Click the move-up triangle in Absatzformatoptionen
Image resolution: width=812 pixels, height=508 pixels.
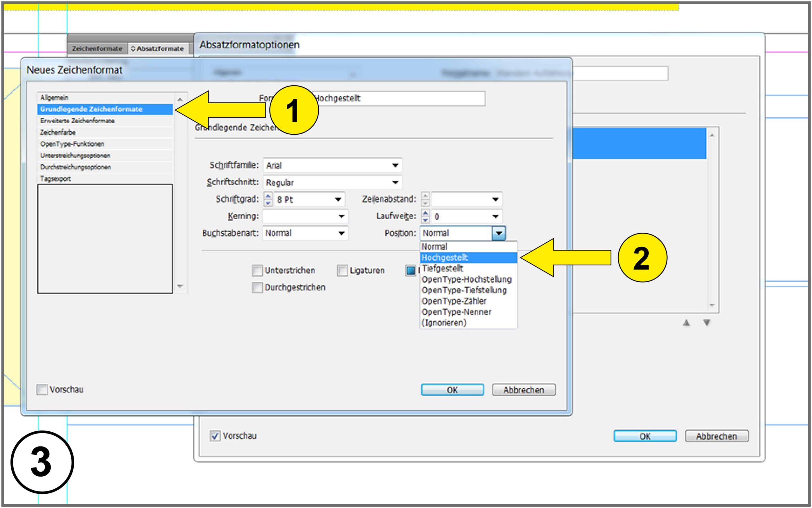686,323
